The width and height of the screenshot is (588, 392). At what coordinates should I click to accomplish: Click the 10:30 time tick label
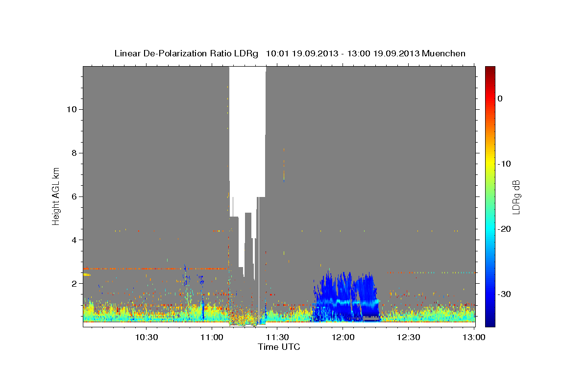(147, 338)
